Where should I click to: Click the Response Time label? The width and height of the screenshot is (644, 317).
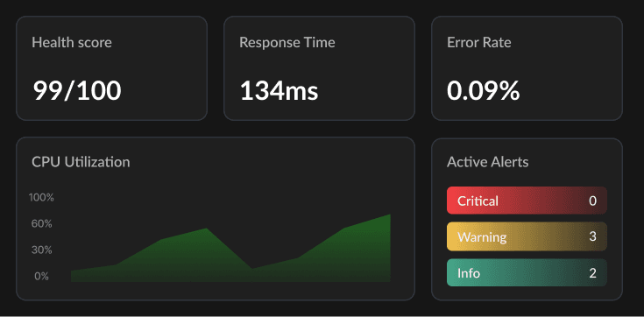pyautogui.click(x=287, y=42)
